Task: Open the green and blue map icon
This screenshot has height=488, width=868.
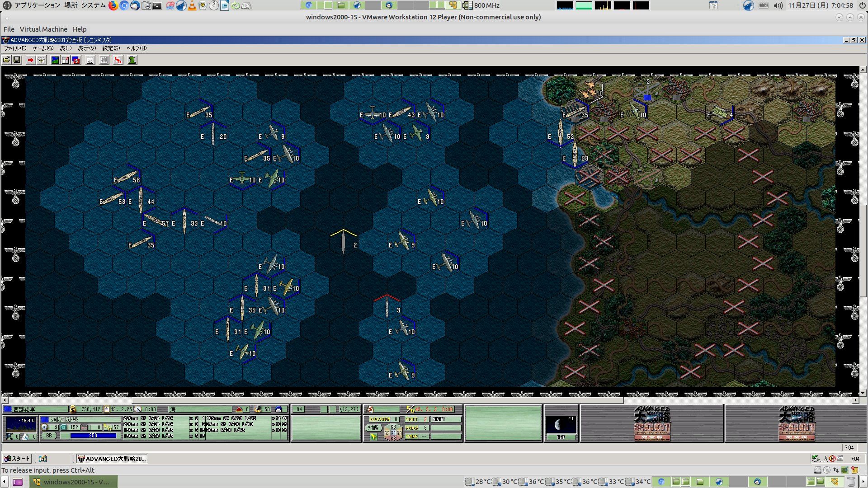Action: pyautogui.click(x=55, y=60)
